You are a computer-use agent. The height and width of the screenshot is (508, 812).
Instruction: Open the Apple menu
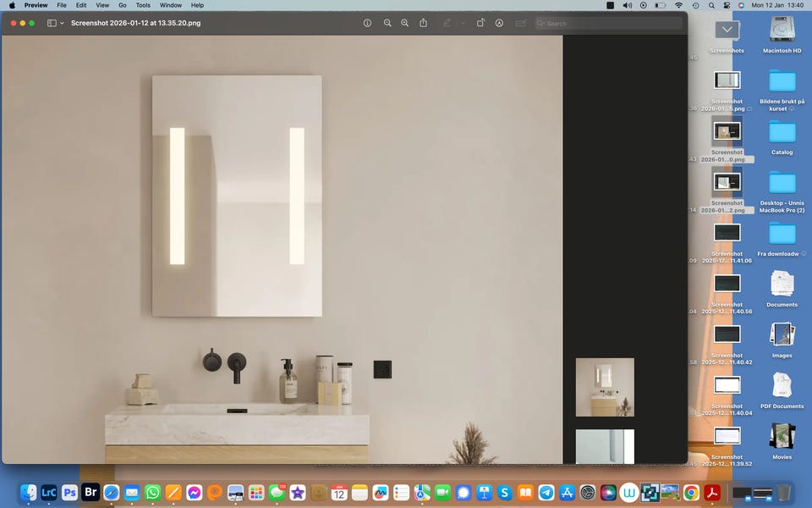[12, 5]
